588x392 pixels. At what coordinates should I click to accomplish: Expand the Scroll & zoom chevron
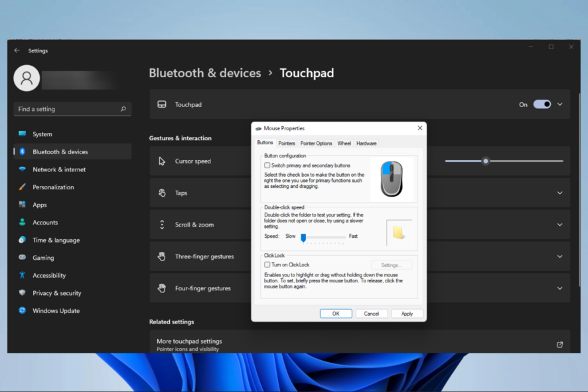tap(560, 225)
